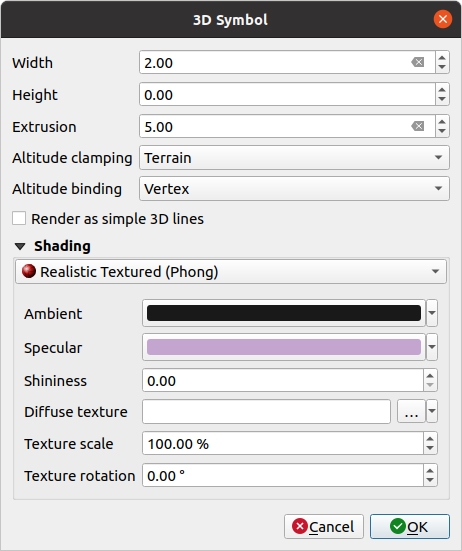This screenshot has width=462, height=551.
Task: Browse for Diffuse texture file
Action: point(411,411)
